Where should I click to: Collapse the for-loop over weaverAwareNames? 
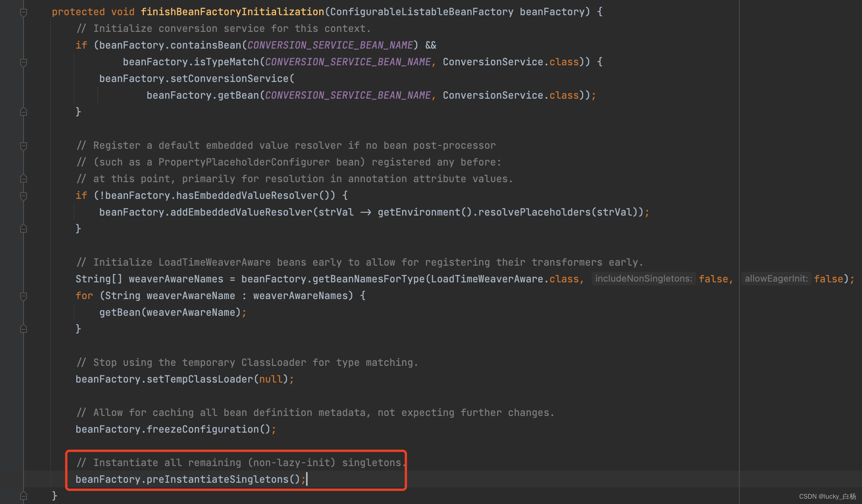coord(24,296)
